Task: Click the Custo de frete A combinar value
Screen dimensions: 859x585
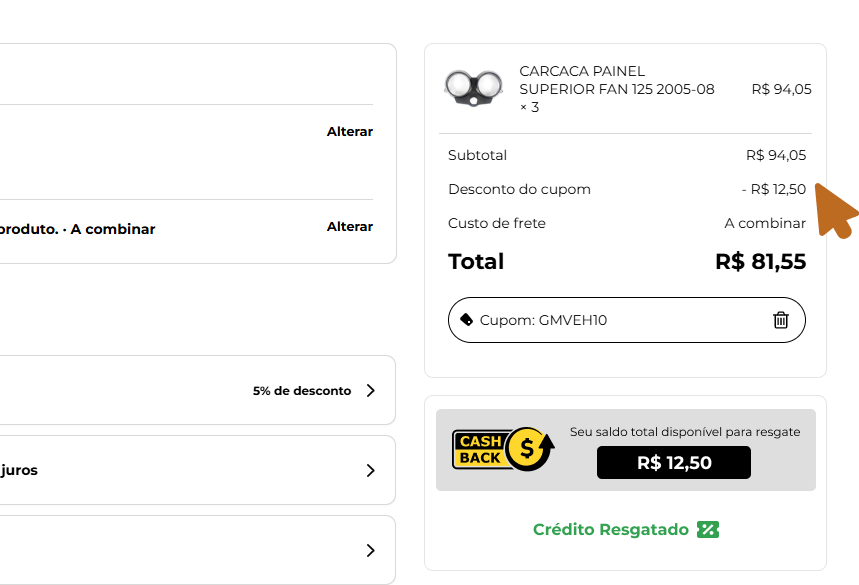Action: (765, 223)
